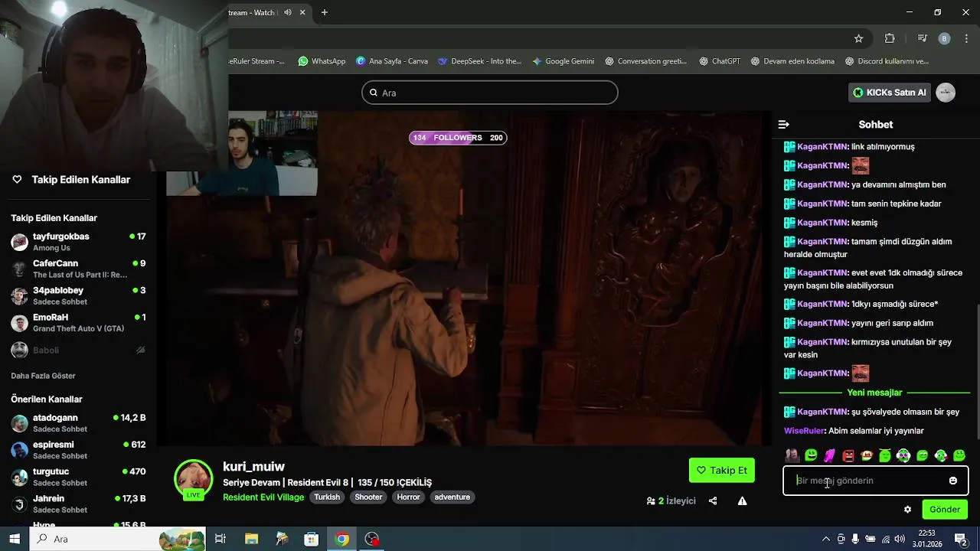Image resolution: width=980 pixels, height=551 pixels.
Task: Select the adventure tag
Action: (x=452, y=497)
